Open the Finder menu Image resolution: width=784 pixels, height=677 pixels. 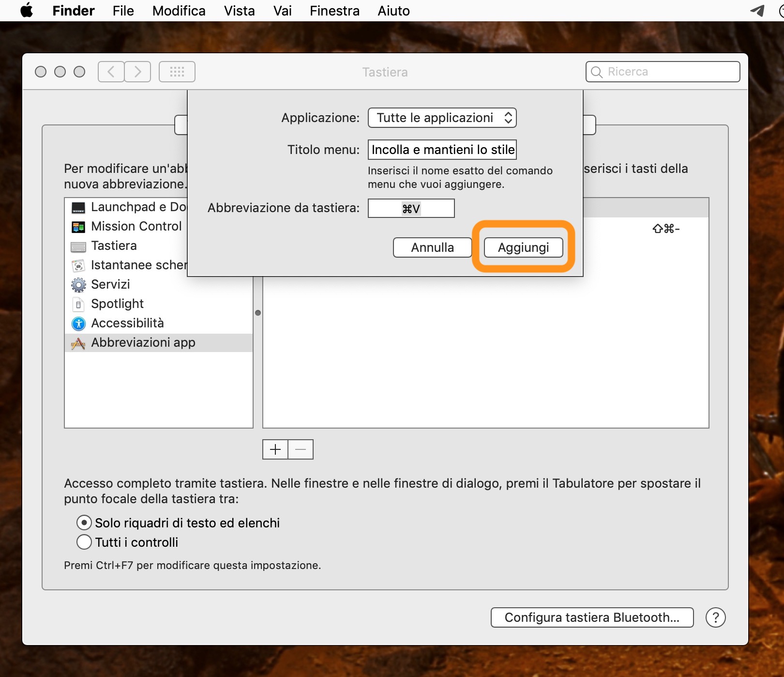[74, 11]
